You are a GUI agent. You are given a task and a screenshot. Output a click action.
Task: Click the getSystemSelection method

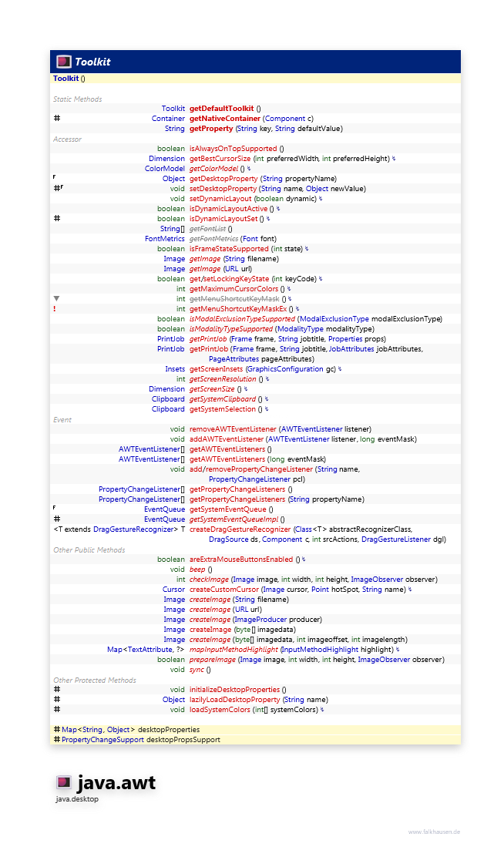223,409
